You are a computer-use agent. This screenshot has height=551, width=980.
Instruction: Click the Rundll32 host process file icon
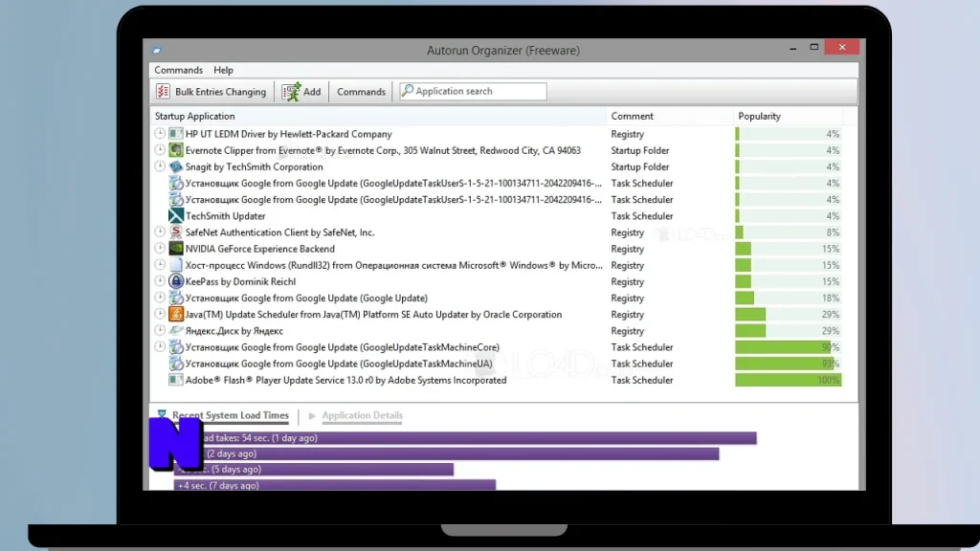click(176, 265)
